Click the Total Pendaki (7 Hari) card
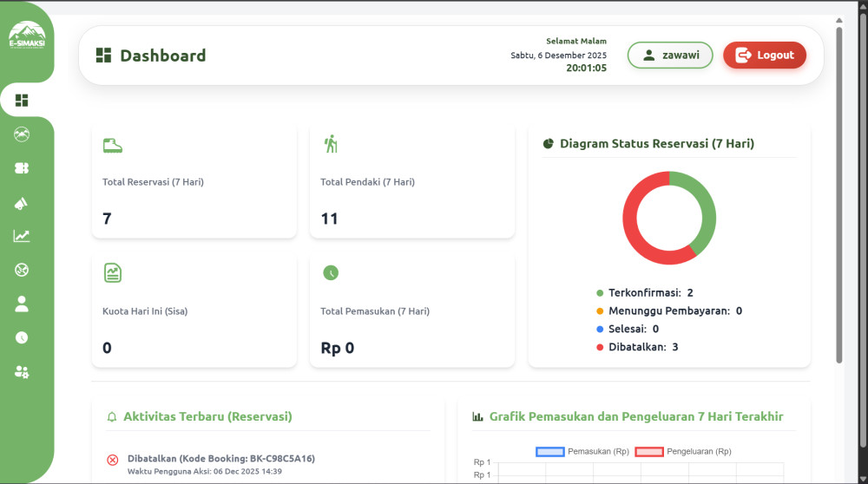 (x=411, y=182)
